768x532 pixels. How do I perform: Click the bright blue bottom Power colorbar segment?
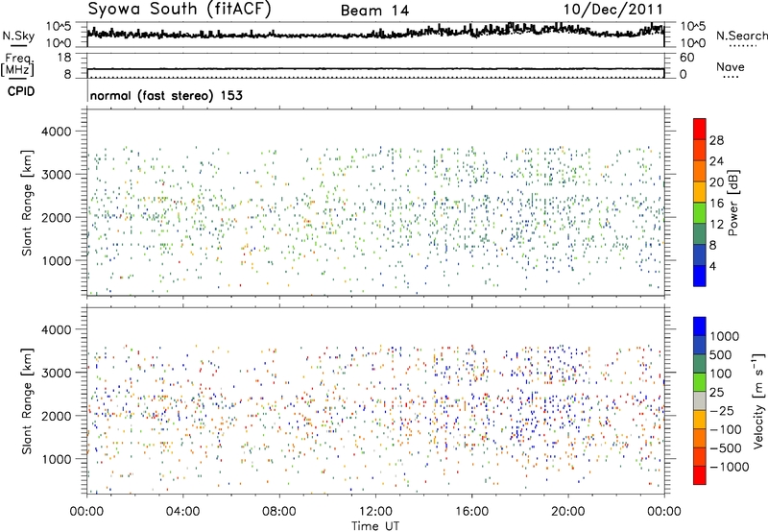pyautogui.click(x=700, y=276)
